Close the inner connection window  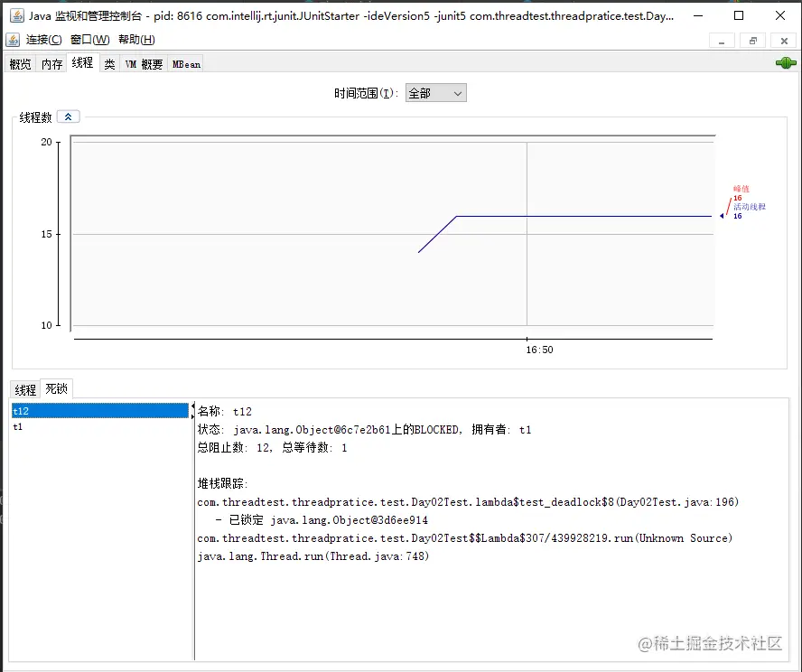pos(784,41)
